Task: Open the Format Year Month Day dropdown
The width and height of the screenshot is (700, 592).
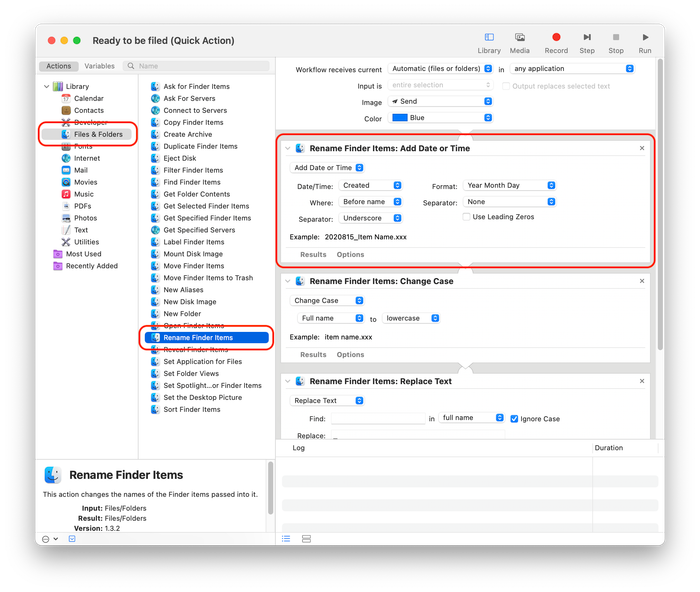Action: [509, 185]
